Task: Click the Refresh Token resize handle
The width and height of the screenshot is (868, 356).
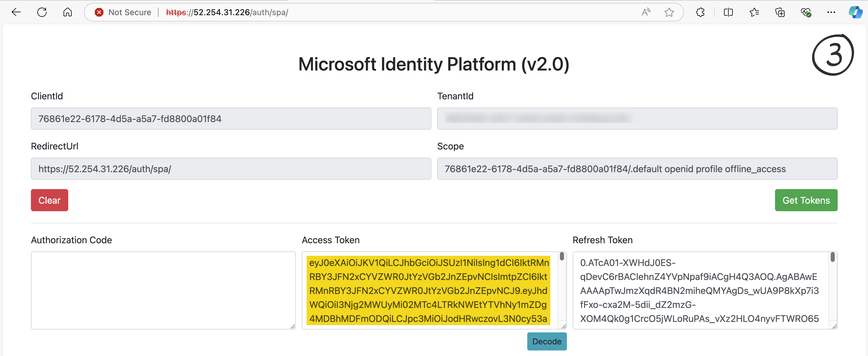Action: coord(834,326)
